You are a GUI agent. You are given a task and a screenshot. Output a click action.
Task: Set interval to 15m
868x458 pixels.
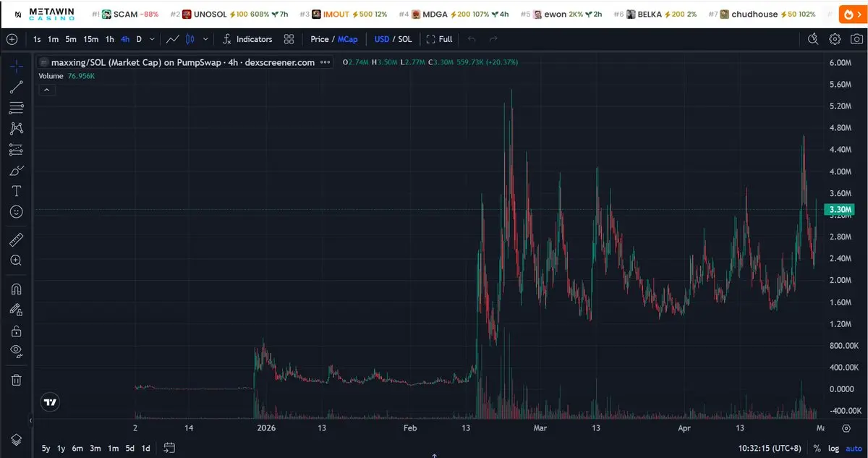[x=90, y=39]
